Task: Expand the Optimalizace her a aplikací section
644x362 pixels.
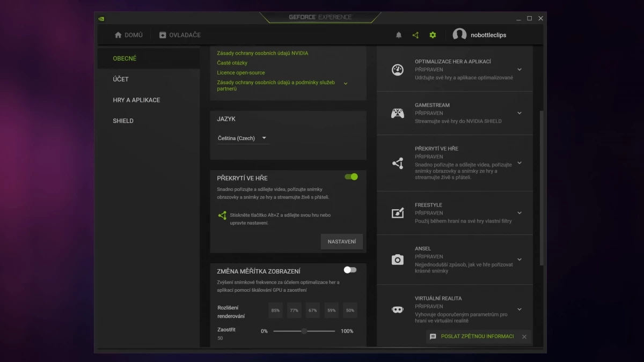Action: pyautogui.click(x=519, y=70)
